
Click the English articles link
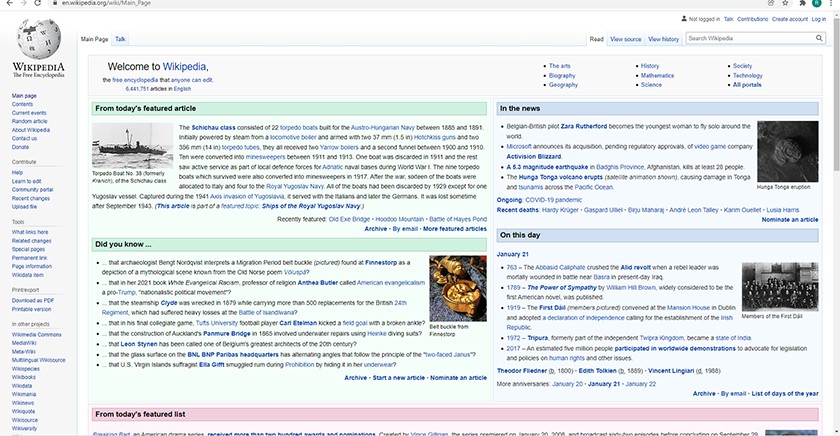tap(182, 89)
